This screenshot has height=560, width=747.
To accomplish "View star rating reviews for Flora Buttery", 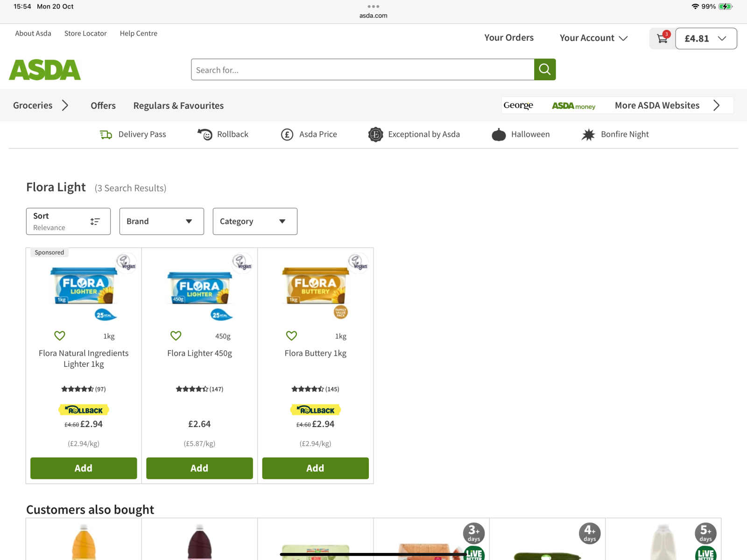I will tap(315, 389).
